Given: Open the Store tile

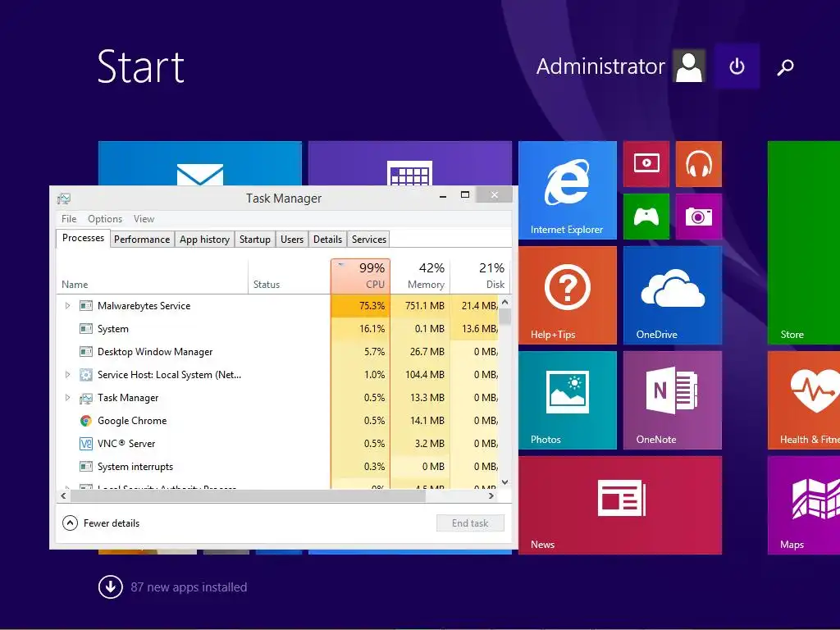Looking at the screenshot, I should [x=804, y=243].
